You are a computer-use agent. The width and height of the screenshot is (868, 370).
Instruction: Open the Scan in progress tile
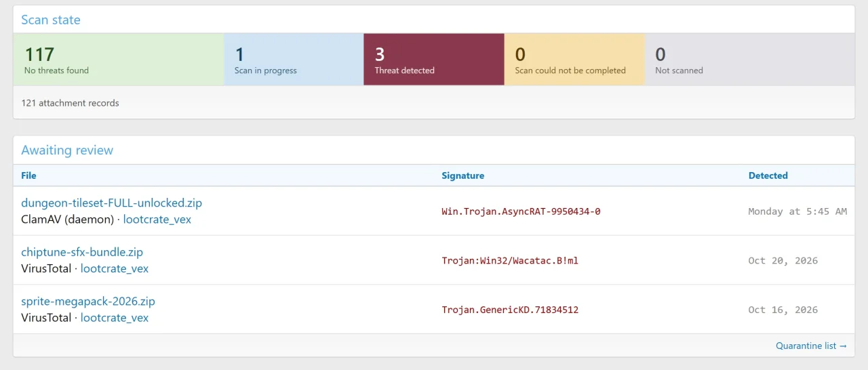click(294, 60)
